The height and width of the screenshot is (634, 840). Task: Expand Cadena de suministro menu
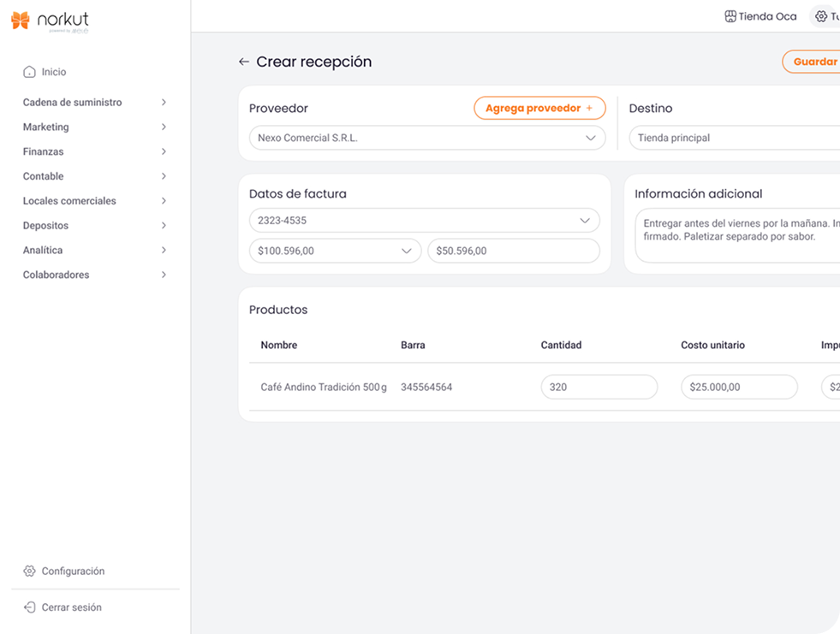point(164,103)
